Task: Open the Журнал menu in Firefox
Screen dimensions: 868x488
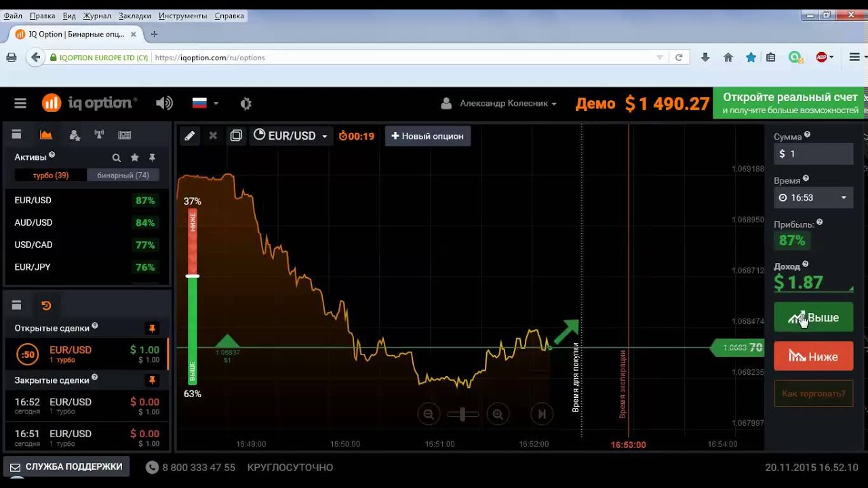Action: 96,16
